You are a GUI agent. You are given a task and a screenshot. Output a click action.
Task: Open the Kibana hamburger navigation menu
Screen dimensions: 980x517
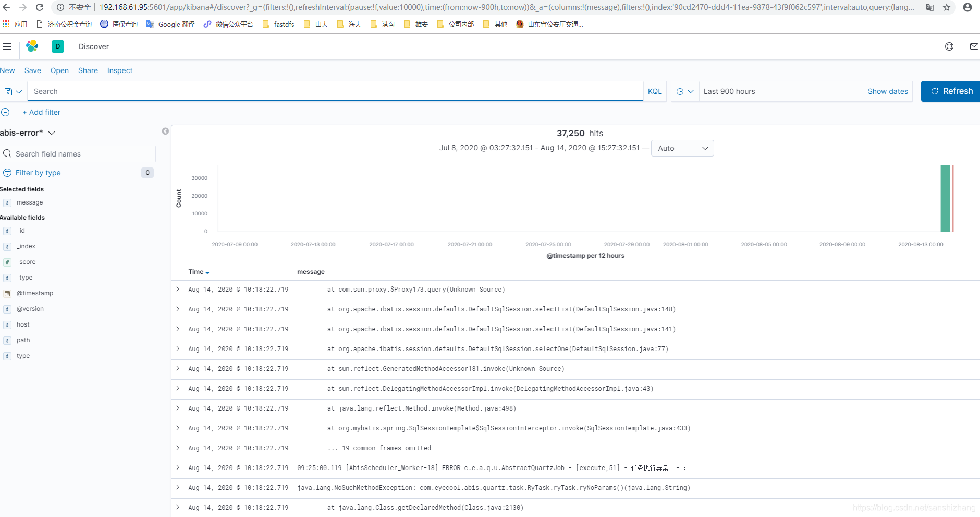(x=7, y=46)
